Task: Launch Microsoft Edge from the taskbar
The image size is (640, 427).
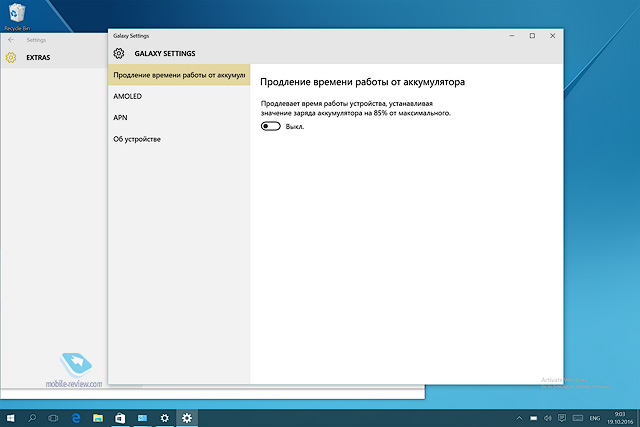Action: click(76, 418)
